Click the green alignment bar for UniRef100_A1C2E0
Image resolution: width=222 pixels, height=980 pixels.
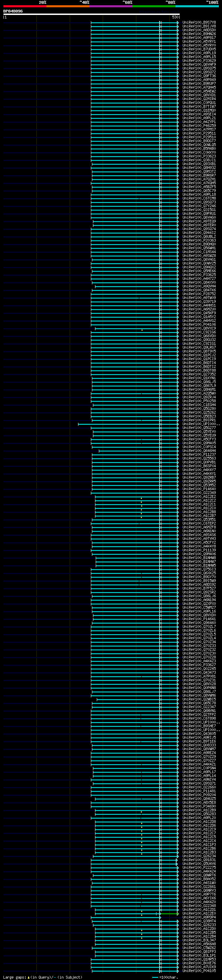point(169,913)
